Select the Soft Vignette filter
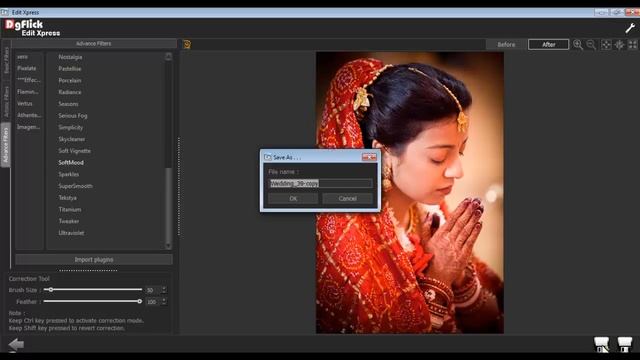 point(74,151)
